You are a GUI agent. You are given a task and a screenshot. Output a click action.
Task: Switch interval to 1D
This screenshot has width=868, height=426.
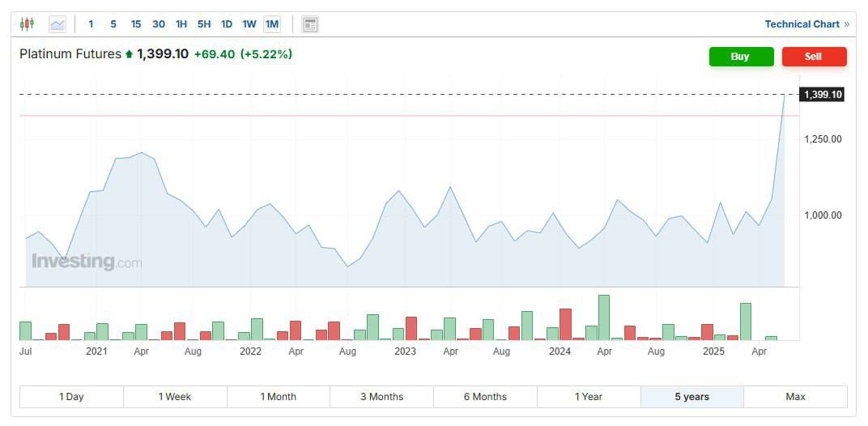pos(227,23)
